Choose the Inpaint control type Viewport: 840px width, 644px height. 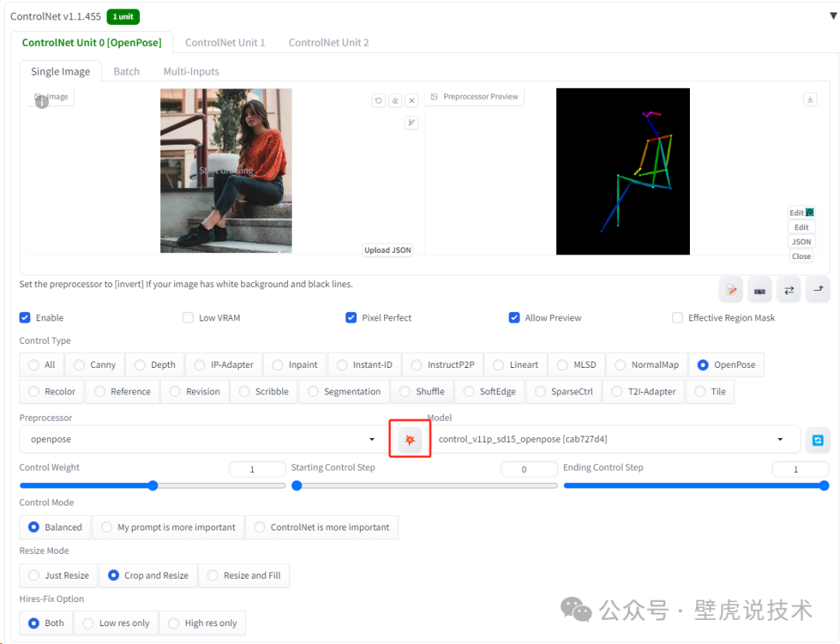[x=295, y=365]
